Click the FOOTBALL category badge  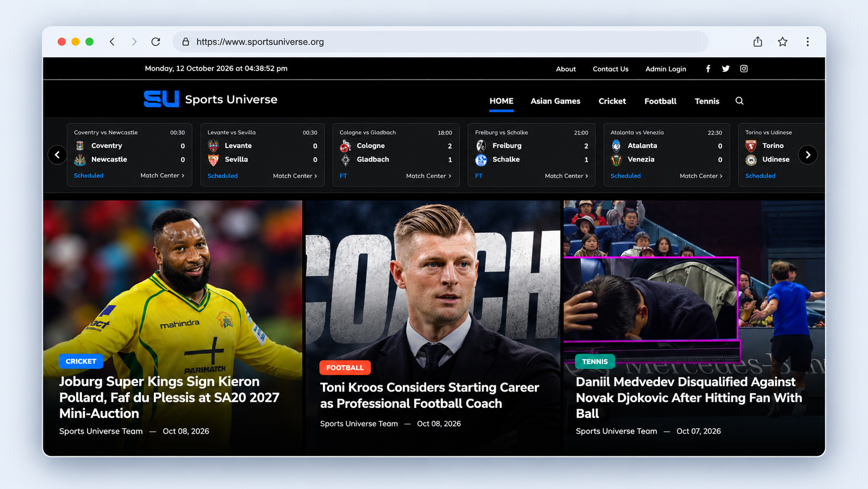(345, 367)
